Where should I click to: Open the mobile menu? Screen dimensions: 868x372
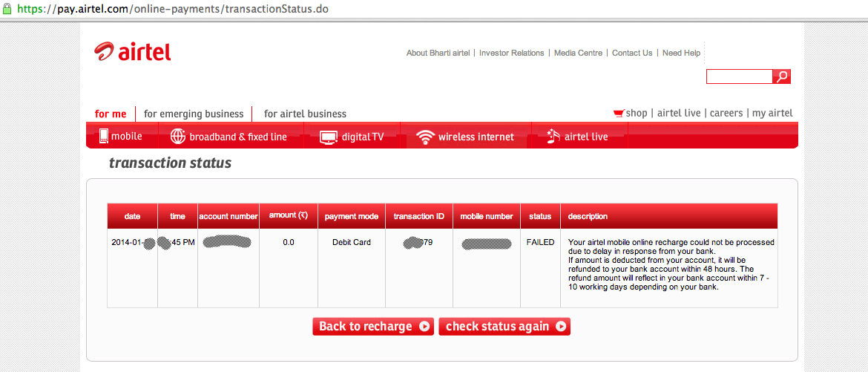[x=121, y=137]
